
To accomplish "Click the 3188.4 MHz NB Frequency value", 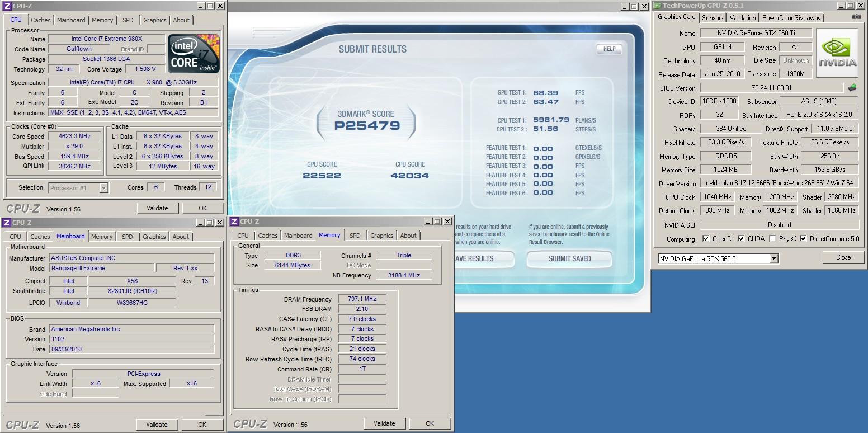I will (404, 275).
